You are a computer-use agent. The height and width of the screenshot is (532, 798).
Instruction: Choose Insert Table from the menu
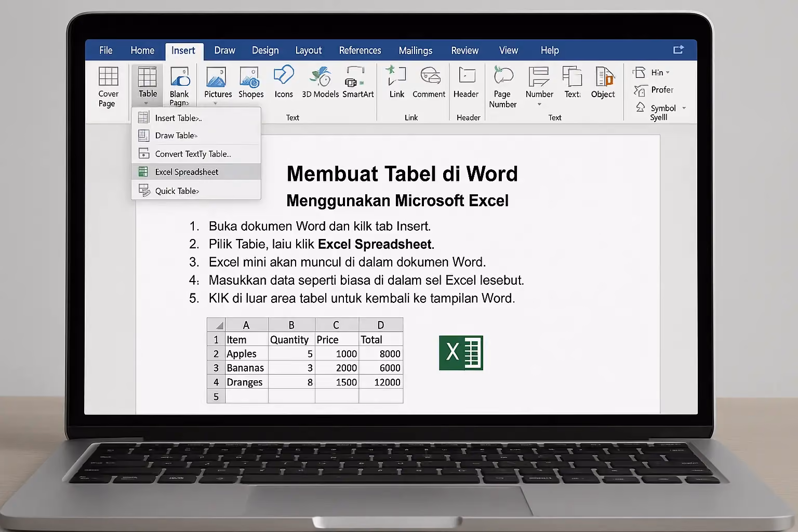[x=196, y=118]
